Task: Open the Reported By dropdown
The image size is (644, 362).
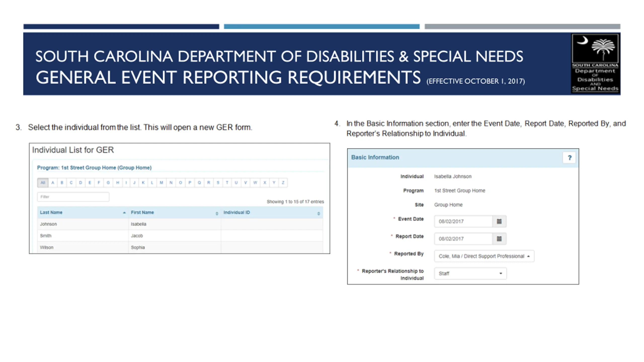Action: pyautogui.click(x=484, y=256)
